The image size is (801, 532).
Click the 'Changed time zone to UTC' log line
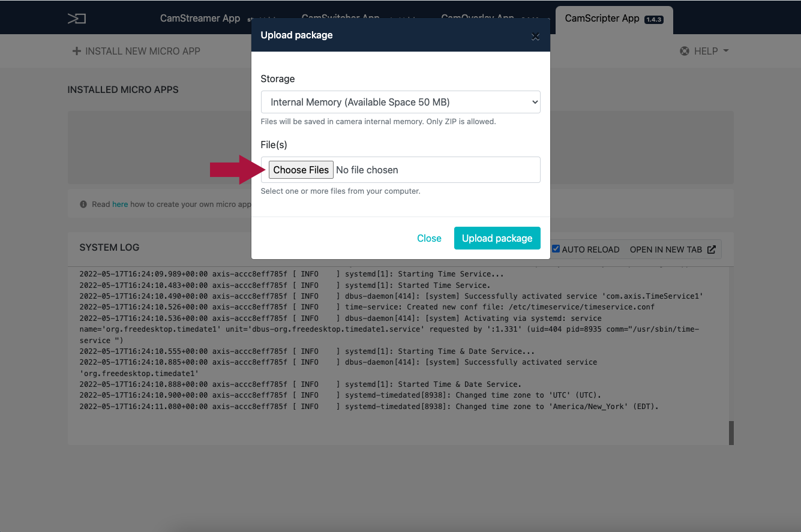click(x=340, y=396)
